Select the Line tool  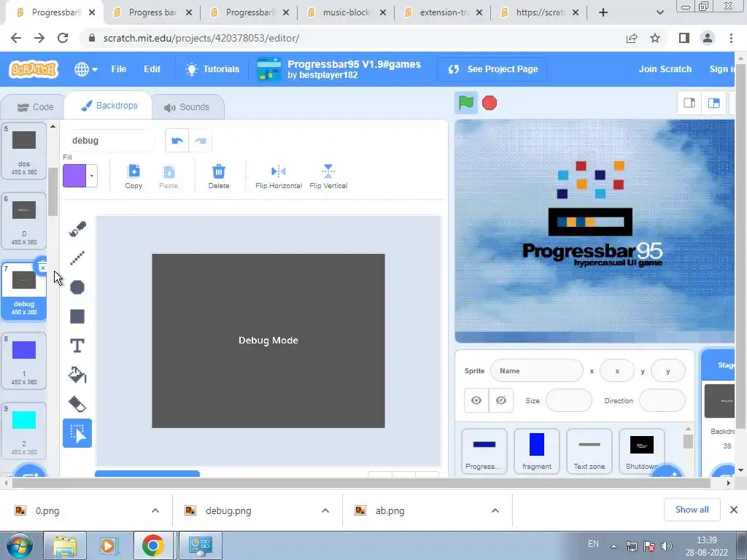[77, 258]
